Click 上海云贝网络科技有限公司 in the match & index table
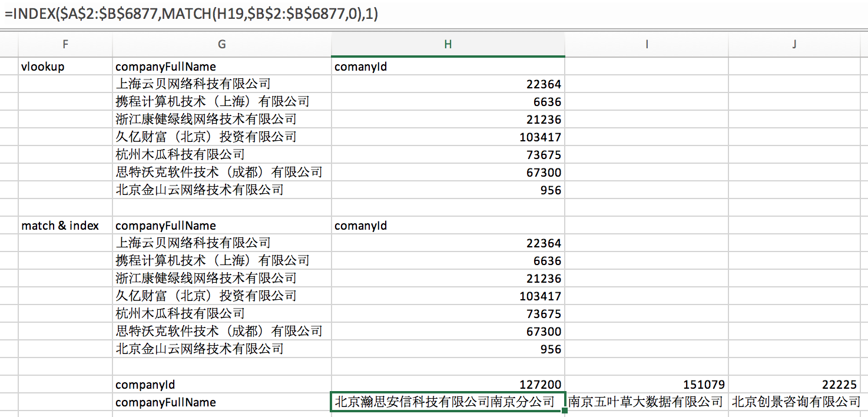Image resolution: width=868 pixels, height=417 pixels. [x=221, y=243]
